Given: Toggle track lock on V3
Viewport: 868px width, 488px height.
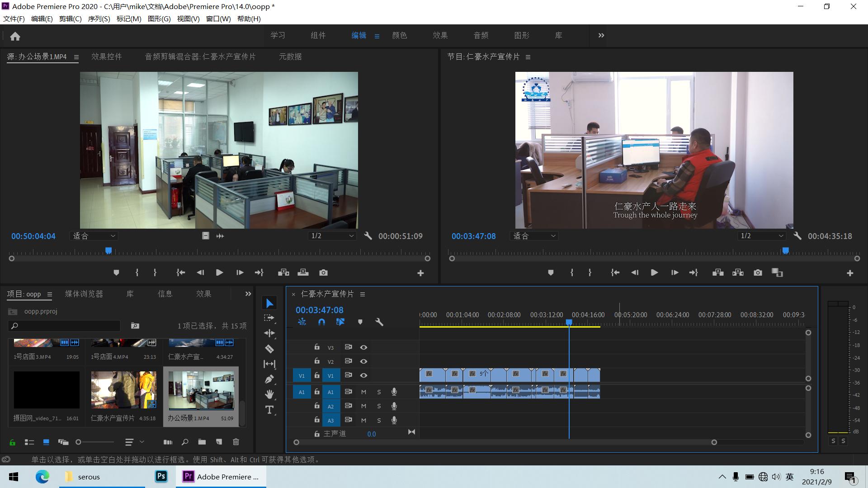Looking at the screenshot, I should pos(317,347).
